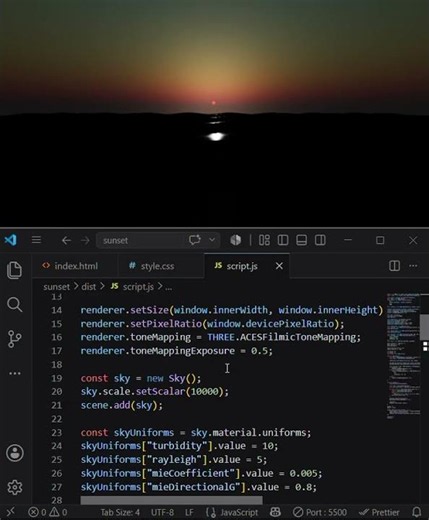The height and width of the screenshot is (520, 429).
Task: Split the editor to the right
Action: 394,266
